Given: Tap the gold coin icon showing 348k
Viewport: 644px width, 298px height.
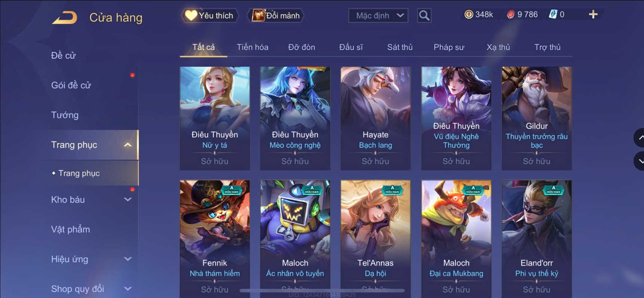Looking at the screenshot, I should click(468, 14).
